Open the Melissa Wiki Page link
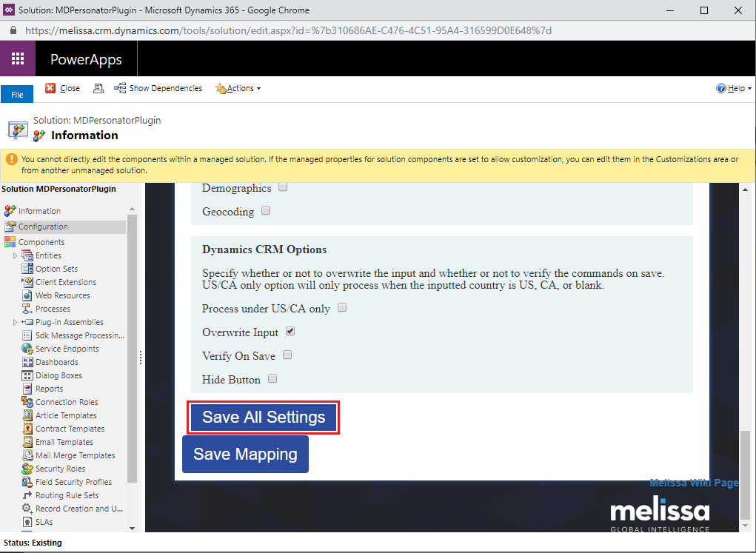Screen dimensions: 756x553 [x=693, y=483]
